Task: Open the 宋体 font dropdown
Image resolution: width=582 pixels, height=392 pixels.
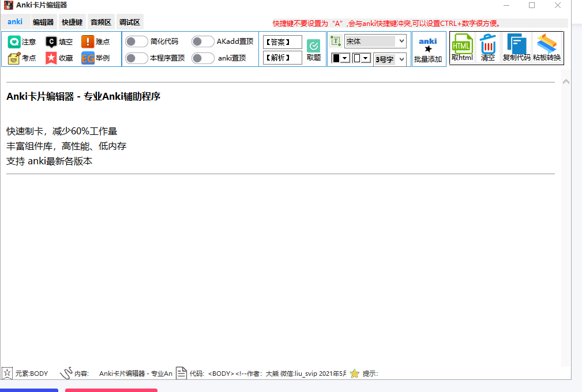Action: point(376,41)
